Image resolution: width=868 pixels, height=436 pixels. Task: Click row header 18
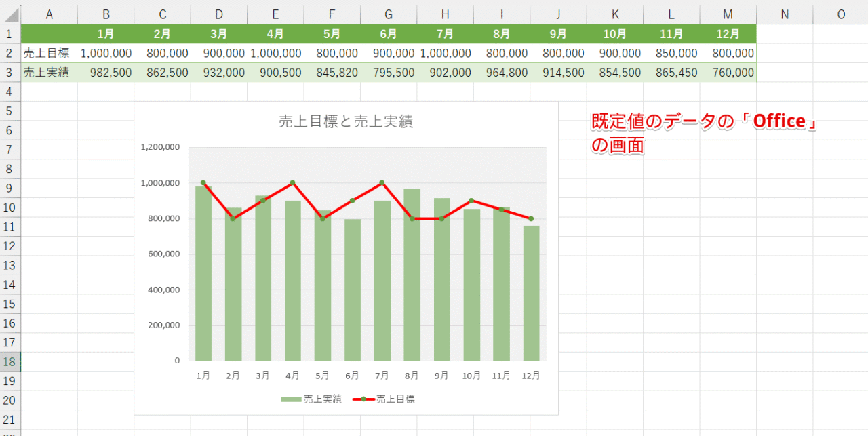click(x=10, y=361)
